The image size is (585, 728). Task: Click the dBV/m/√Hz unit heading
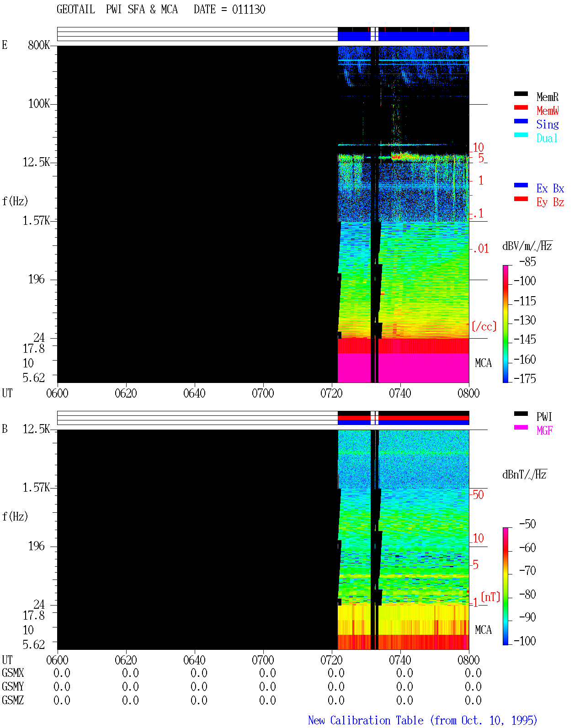click(527, 246)
